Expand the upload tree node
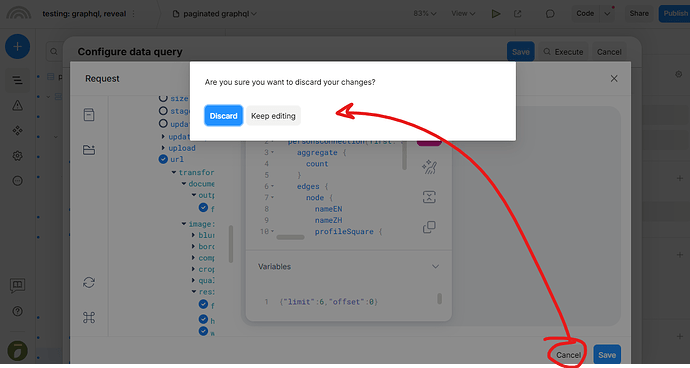Screen dimensions: 690x368 (163, 148)
